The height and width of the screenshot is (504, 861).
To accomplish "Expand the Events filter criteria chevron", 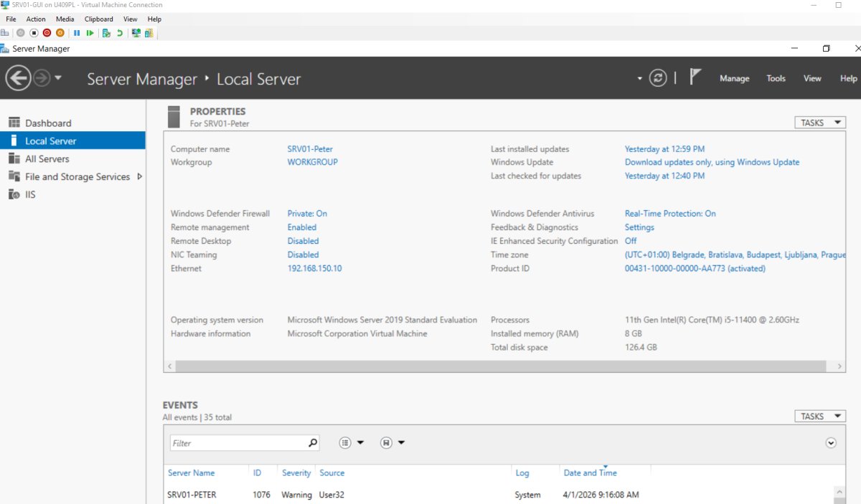I will [x=831, y=443].
